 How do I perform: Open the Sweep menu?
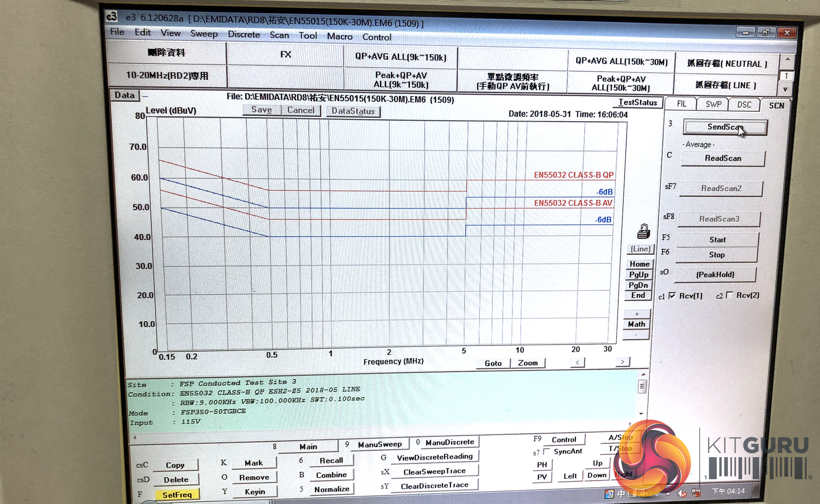tap(204, 34)
